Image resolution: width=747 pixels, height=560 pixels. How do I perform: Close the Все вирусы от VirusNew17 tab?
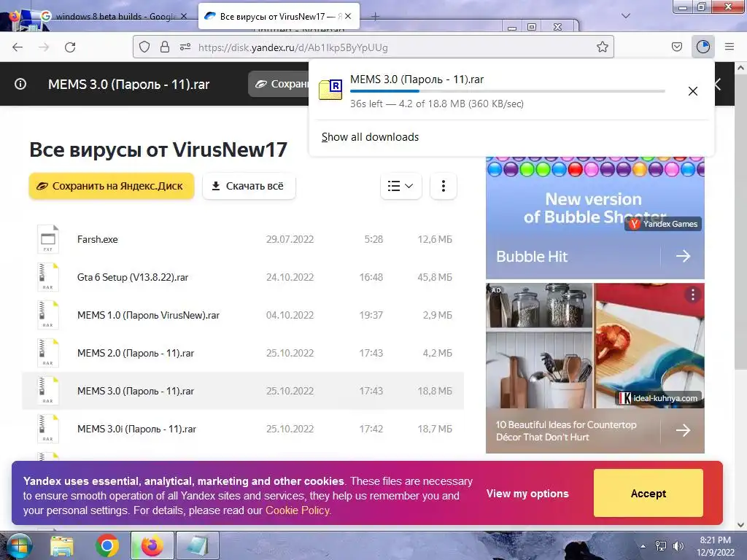[x=348, y=16]
